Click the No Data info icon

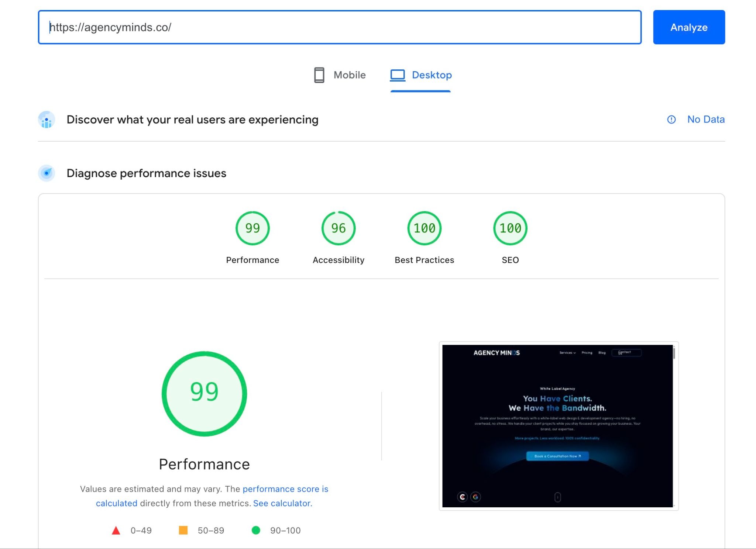pos(671,120)
